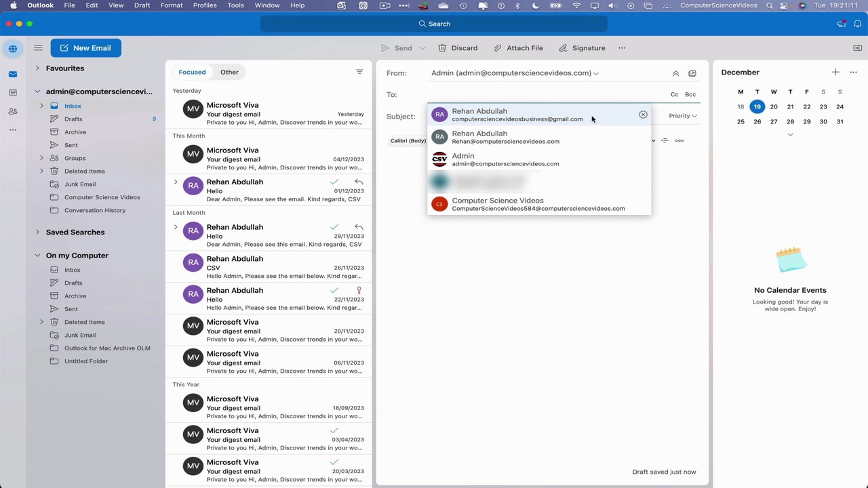Expand the Inbox folder under admin account

[x=42, y=106]
